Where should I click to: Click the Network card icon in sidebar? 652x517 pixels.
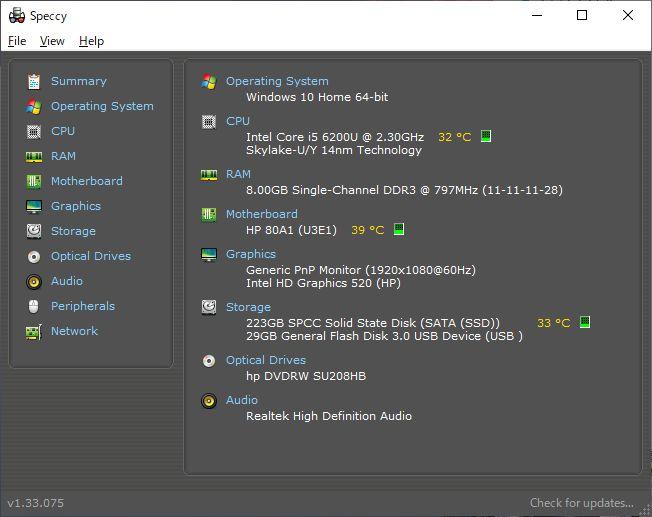tap(34, 332)
